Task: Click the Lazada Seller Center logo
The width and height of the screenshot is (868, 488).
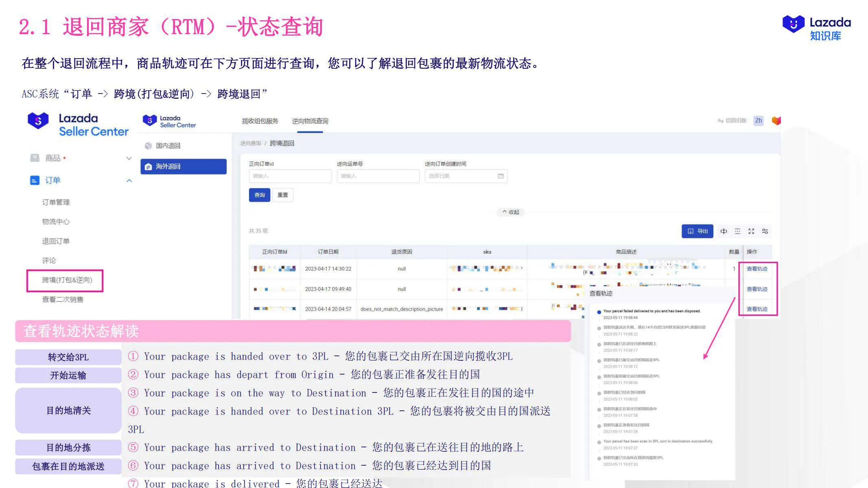Action: click(77, 124)
